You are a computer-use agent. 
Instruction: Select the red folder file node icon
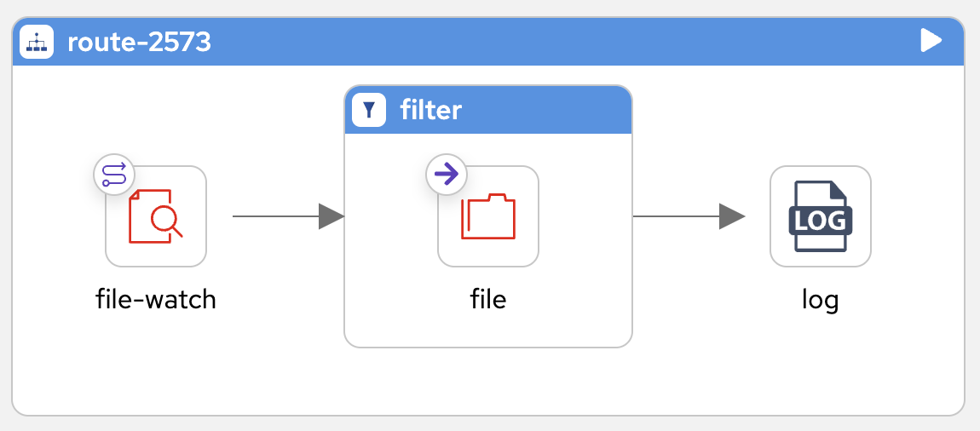(x=488, y=216)
